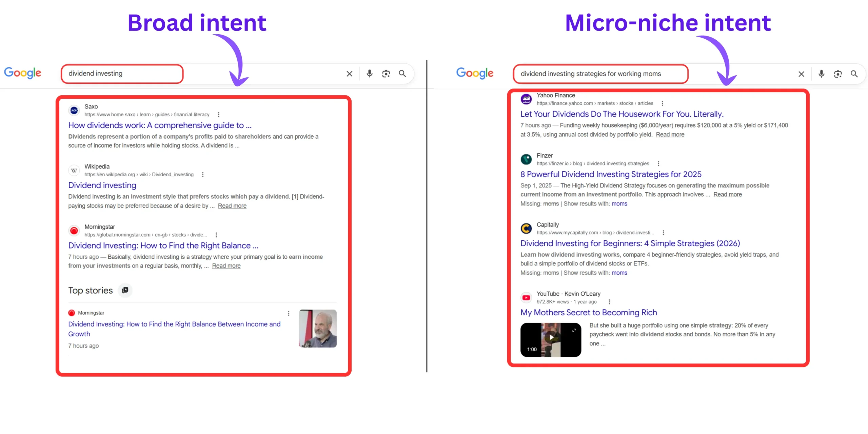Start voice search in the working moms search bar
Viewport: 868px width, 434px height.
coord(821,74)
